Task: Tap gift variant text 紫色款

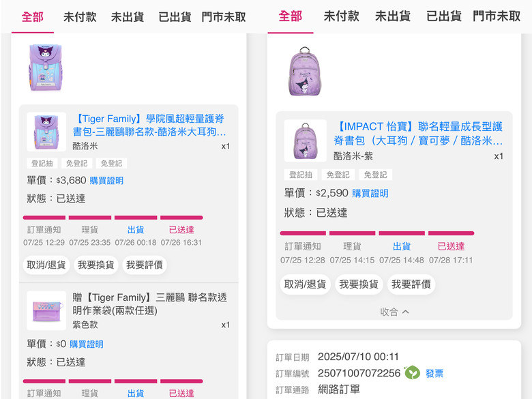Action: [85, 325]
